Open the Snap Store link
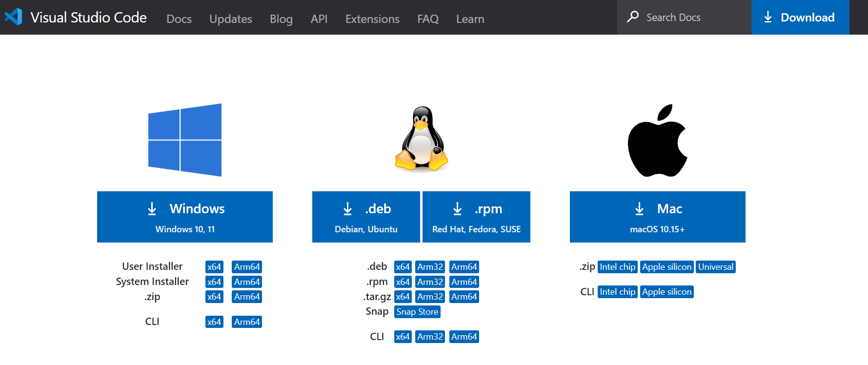This screenshot has width=868, height=365. coord(417,312)
